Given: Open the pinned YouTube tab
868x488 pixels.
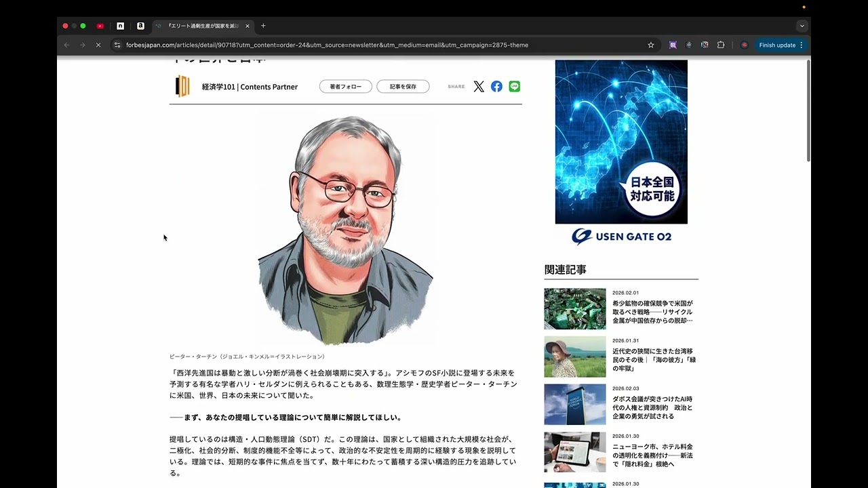Looking at the screenshot, I should point(100,26).
